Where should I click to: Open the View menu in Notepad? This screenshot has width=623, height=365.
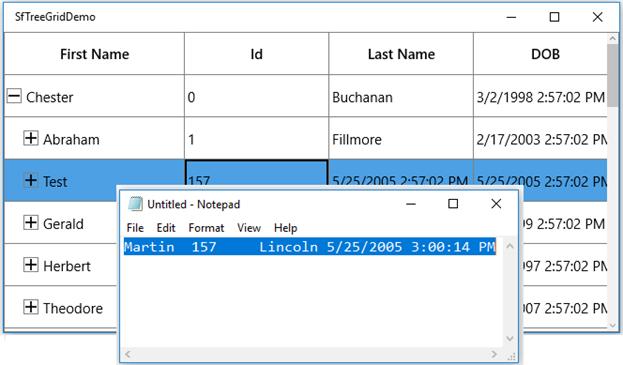pos(249,228)
